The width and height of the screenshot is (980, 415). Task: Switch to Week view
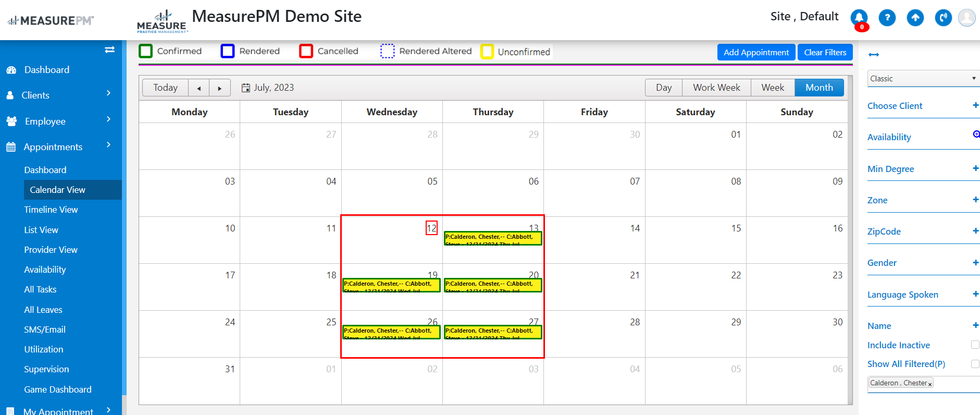(x=773, y=88)
